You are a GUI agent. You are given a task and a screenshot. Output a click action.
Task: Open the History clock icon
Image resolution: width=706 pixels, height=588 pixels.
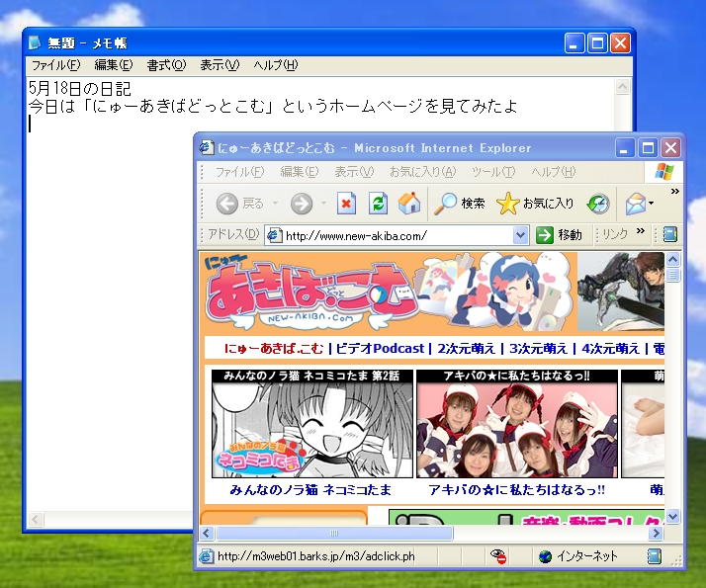(x=598, y=204)
